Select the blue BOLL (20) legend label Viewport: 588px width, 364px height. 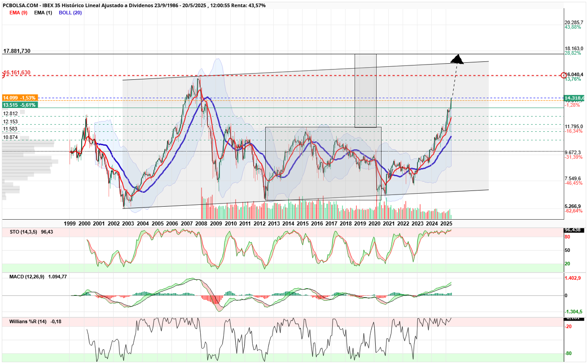70,13
